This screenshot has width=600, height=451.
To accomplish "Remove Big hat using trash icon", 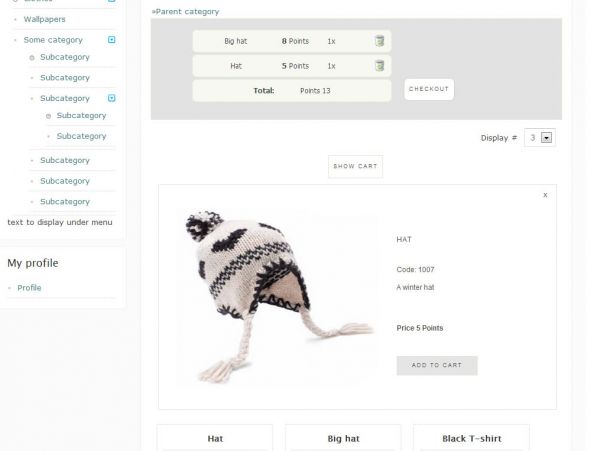I will (x=379, y=41).
